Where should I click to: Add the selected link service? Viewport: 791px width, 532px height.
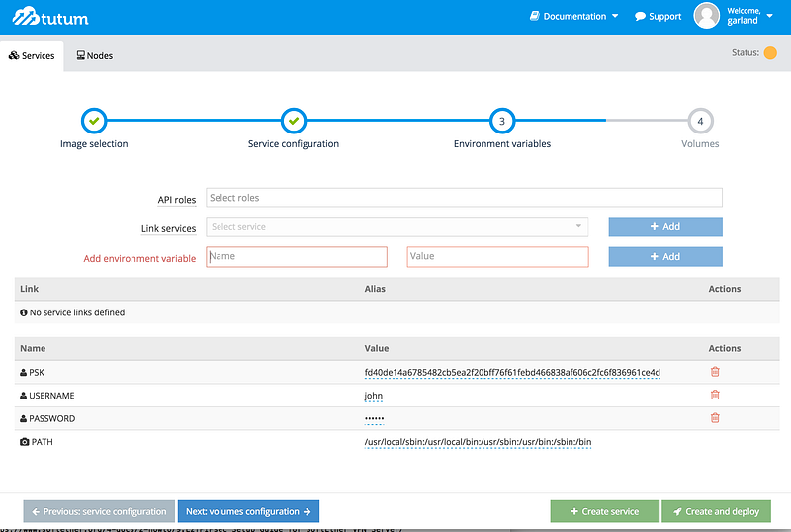coord(665,227)
